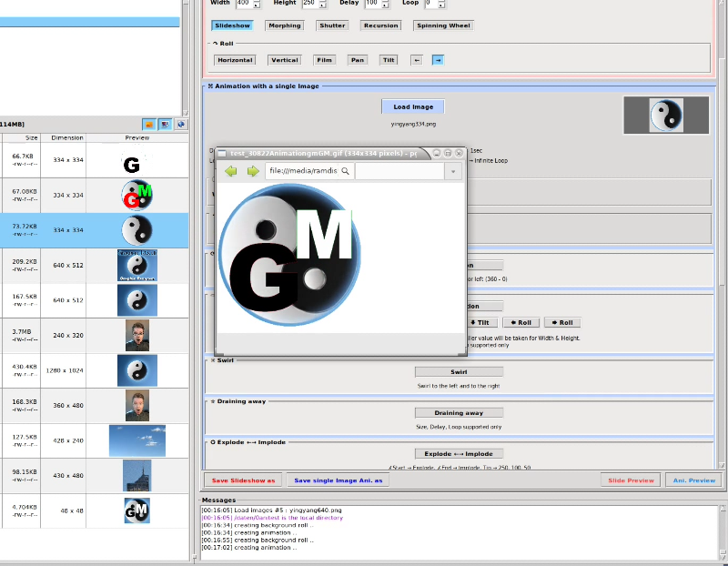
Task: Click the Explode ←→ Implode button
Action: (x=459, y=454)
